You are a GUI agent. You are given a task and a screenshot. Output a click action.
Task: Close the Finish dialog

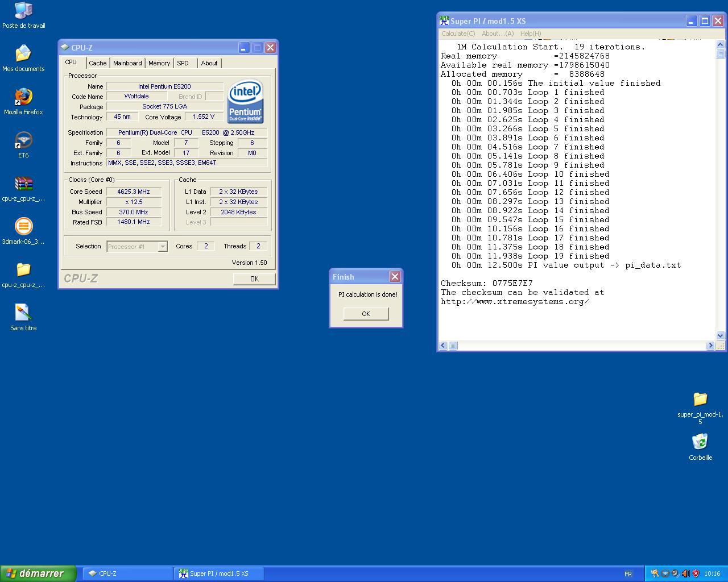(395, 277)
